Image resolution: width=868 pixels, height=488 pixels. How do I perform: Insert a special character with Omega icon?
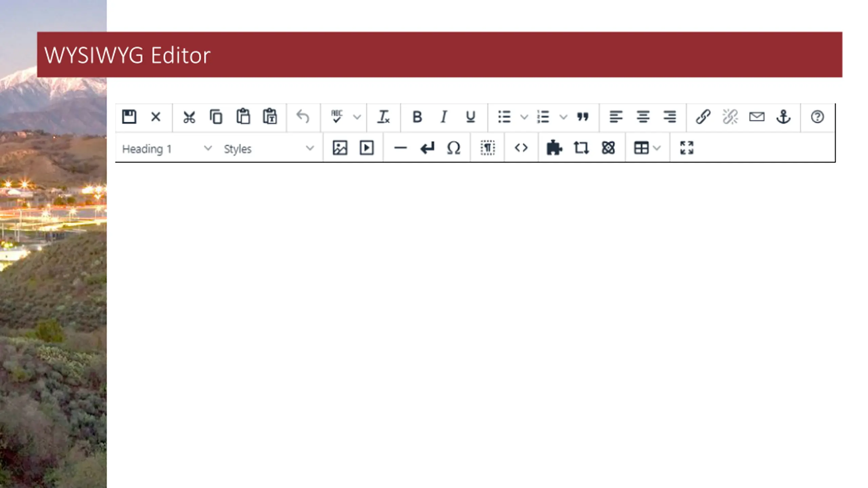coord(454,148)
